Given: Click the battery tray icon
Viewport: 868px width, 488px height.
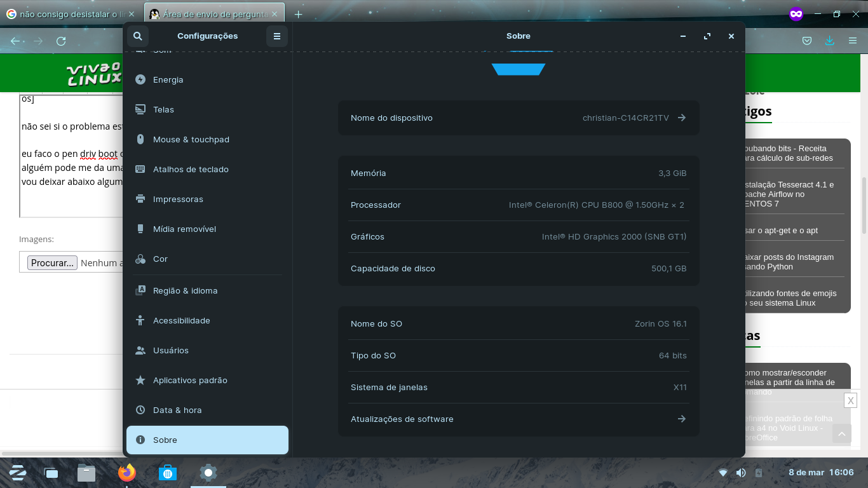Looking at the screenshot, I should click(x=759, y=473).
